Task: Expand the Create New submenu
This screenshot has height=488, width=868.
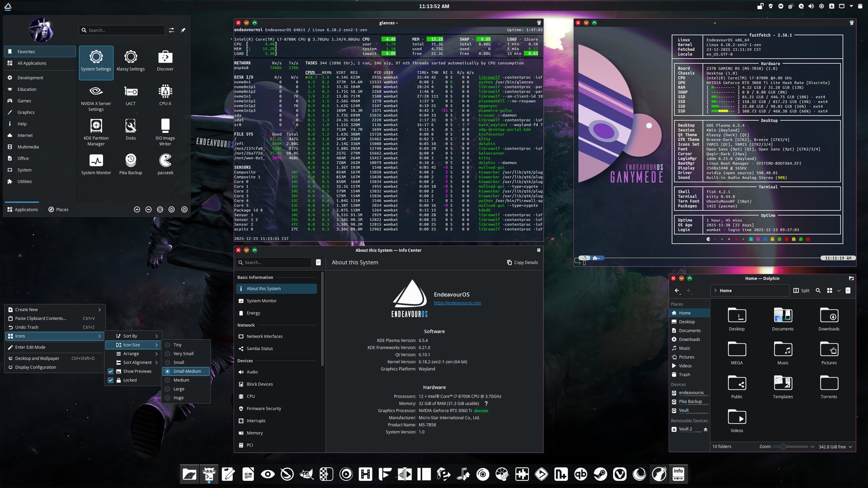Action: (x=54, y=310)
